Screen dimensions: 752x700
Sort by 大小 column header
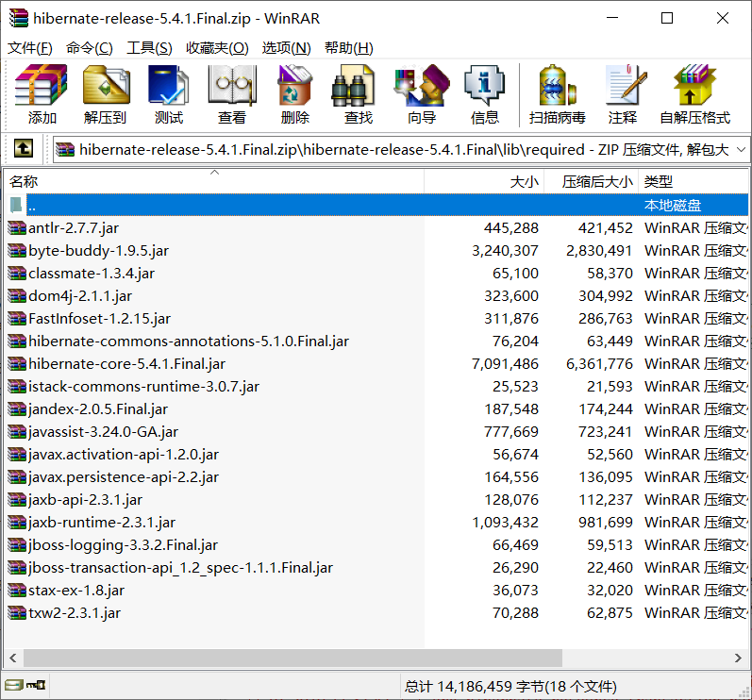pyautogui.click(x=484, y=181)
